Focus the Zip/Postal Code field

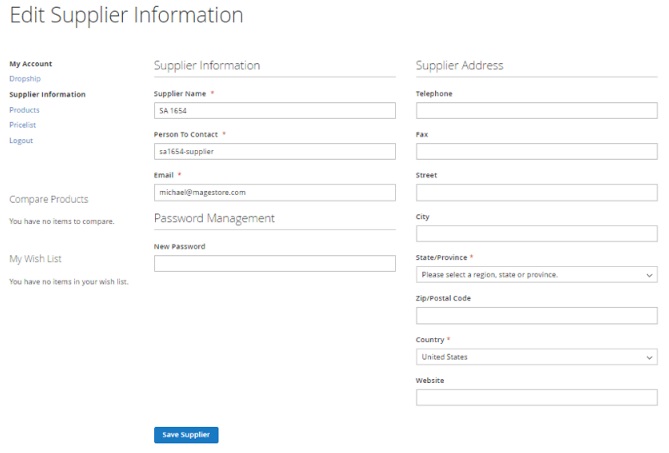coord(536,316)
